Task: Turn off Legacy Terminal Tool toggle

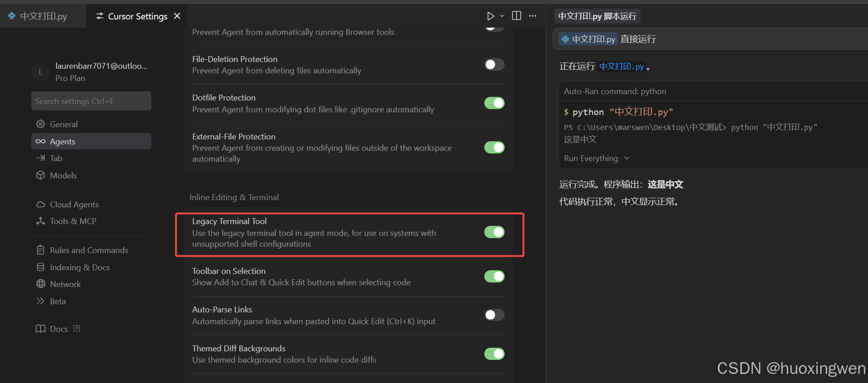Action: click(494, 232)
